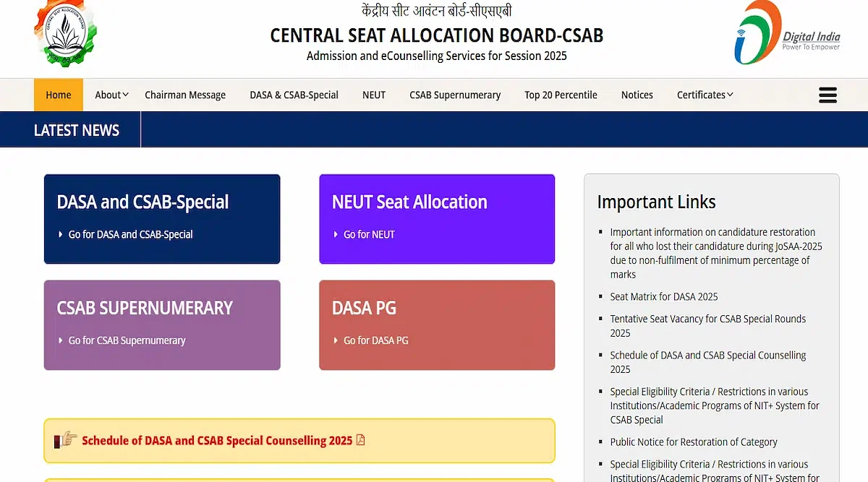Go to the Notices page
The height and width of the screenshot is (482, 868).
(x=637, y=95)
